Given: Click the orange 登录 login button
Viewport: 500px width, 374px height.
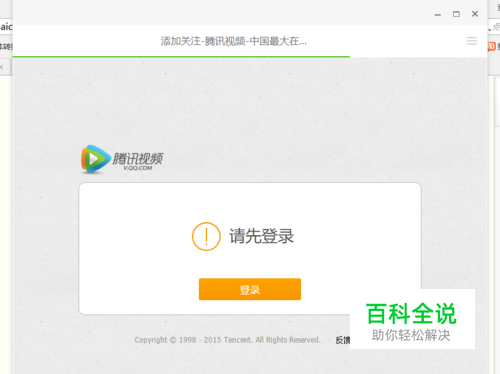Looking at the screenshot, I should pos(250,289).
